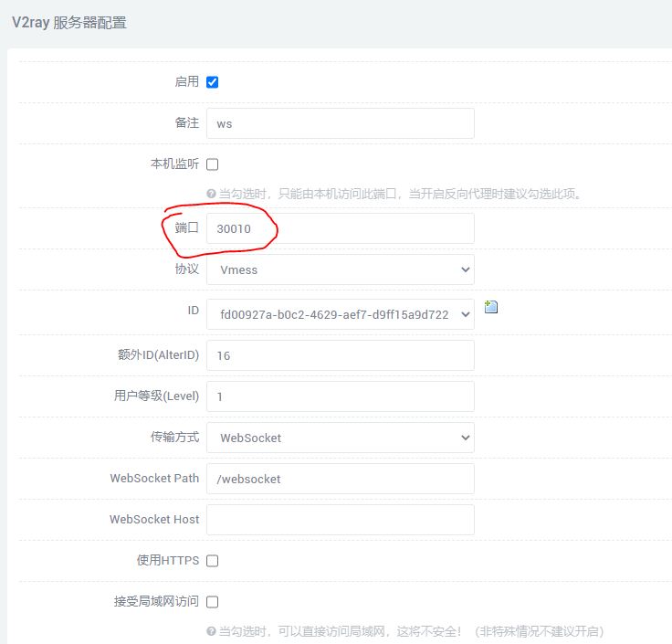The width and height of the screenshot is (672, 644).
Task: Click the 用户等级(Level) label
Action: (156, 396)
